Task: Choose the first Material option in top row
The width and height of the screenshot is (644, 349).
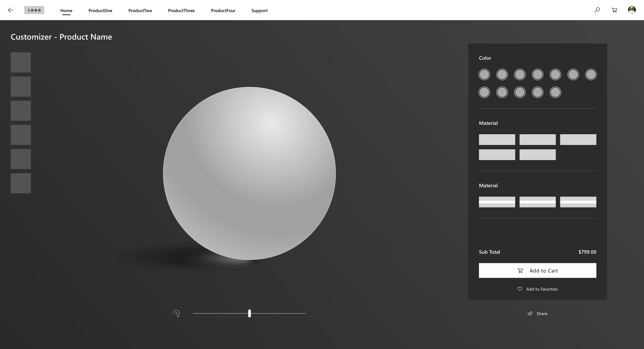Action: click(x=497, y=140)
